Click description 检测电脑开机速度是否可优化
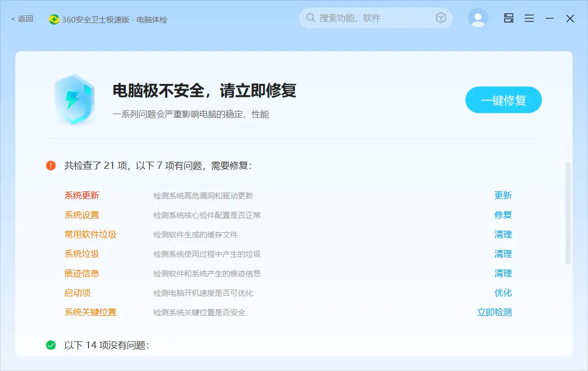The height and width of the screenshot is (371, 588). (x=203, y=293)
